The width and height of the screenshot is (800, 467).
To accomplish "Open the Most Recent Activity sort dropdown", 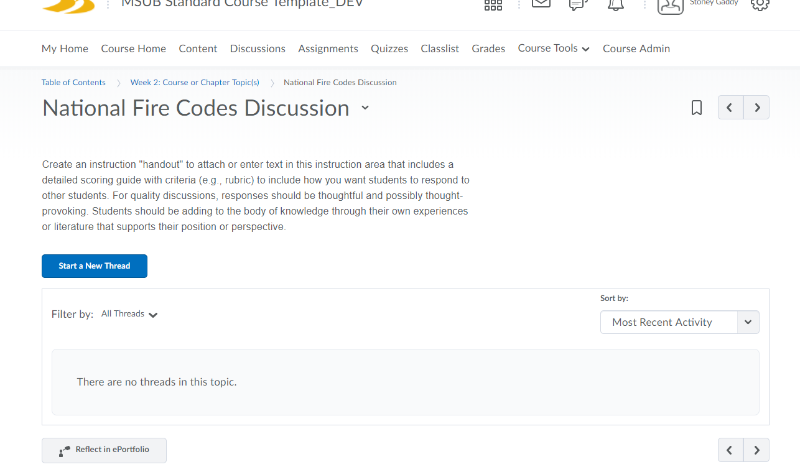I will pyautogui.click(x=679, y=322).
